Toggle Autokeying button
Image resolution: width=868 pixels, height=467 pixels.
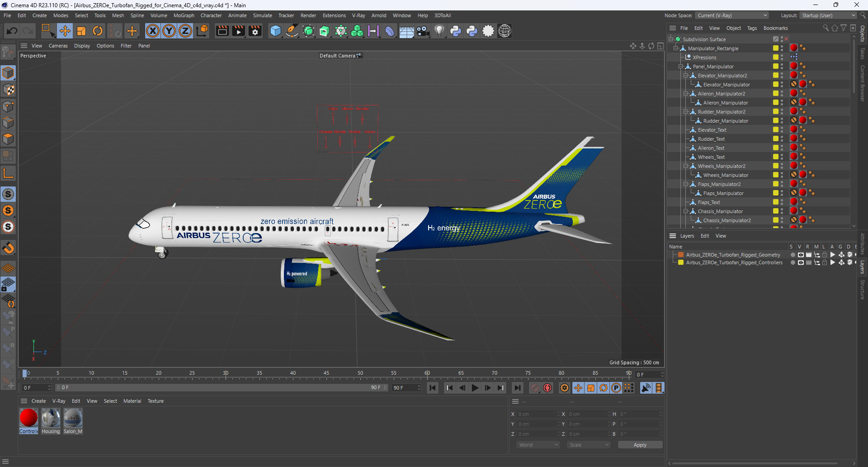(x=547, y=388)
